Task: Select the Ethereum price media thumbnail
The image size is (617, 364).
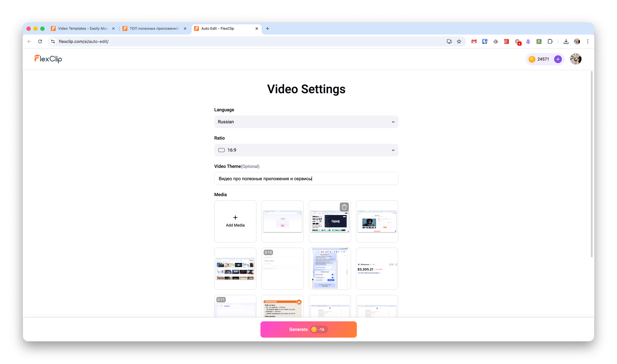Action: tap(377, 269)
